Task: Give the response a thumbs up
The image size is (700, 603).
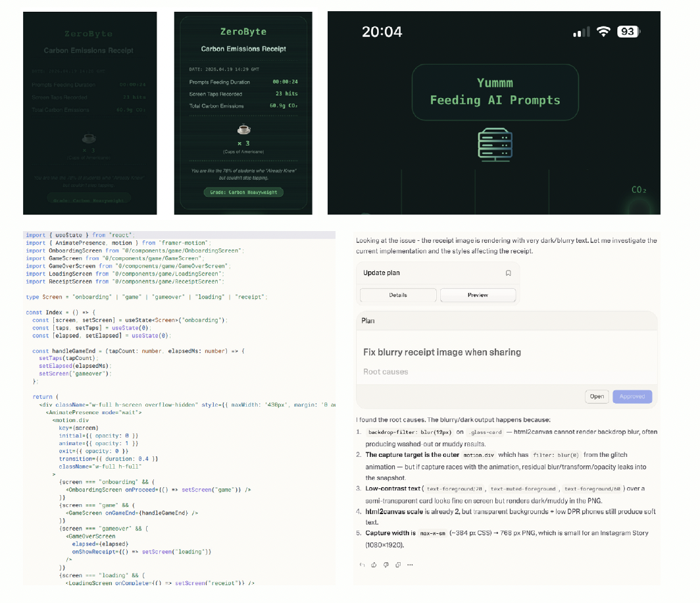Action: 374,565
